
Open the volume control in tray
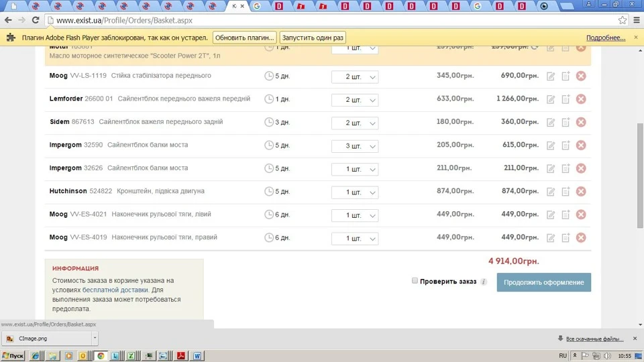click(x=608, y=356)
